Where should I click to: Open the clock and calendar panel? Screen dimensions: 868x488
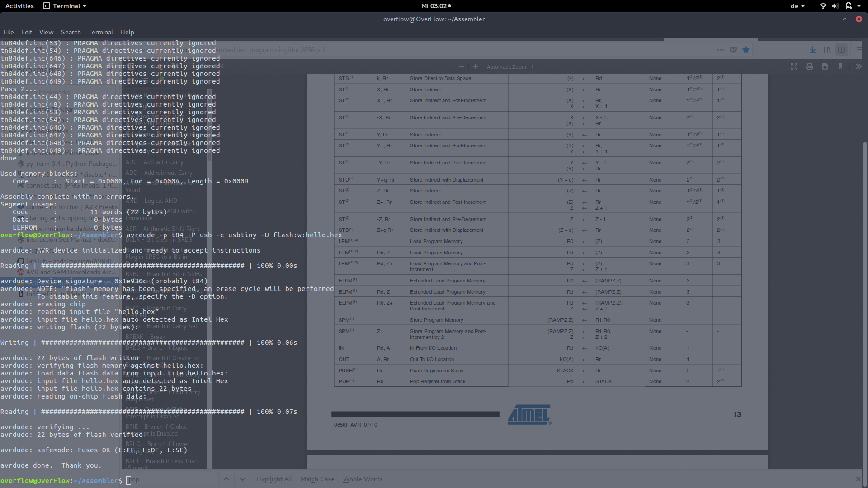(436, 6)
